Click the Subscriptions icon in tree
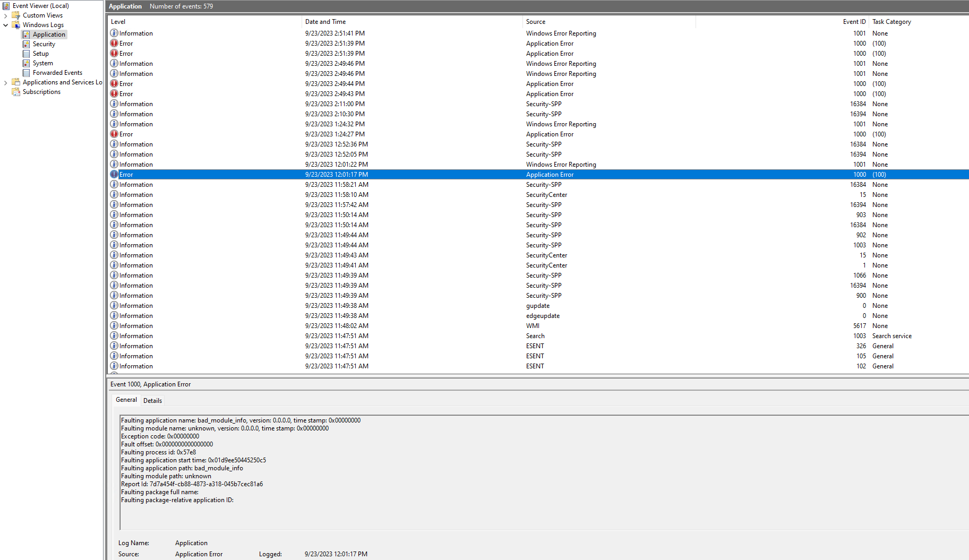This screenshot has width=969, height=560. pos(16,92)
